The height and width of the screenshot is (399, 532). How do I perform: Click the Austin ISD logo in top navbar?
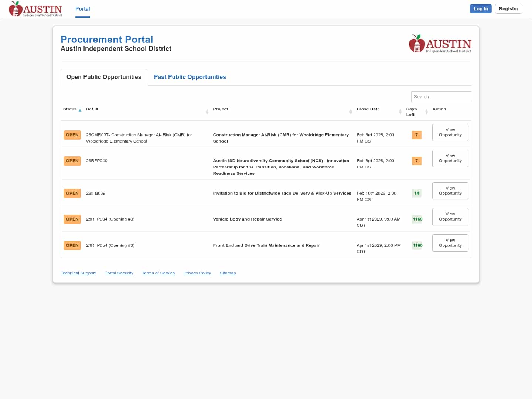pyautogui.click(x=35, y=9)
